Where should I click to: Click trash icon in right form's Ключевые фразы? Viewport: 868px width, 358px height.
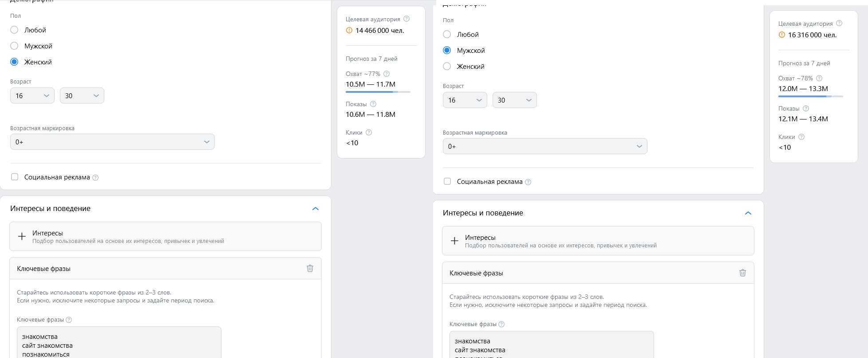743,273
